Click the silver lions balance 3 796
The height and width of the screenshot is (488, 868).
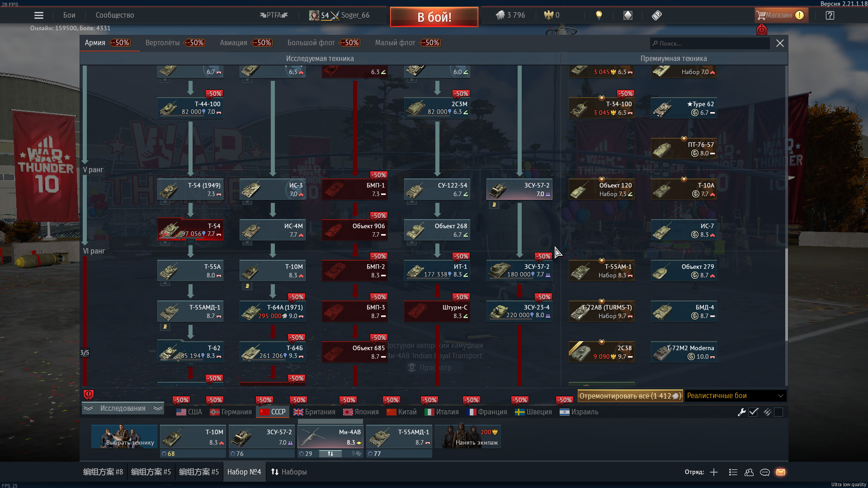pyautogui.click(x=510, y=15)
